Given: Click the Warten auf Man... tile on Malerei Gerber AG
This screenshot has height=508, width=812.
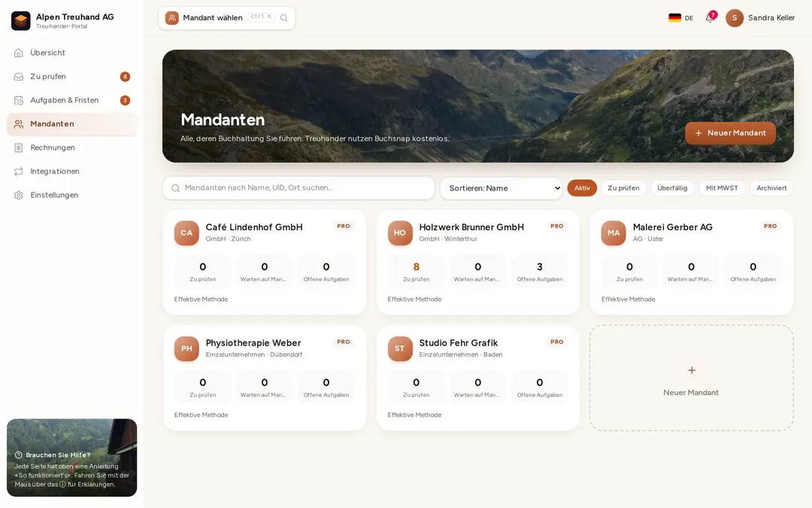Looking at the screenshot, I should tap(691, 272).
